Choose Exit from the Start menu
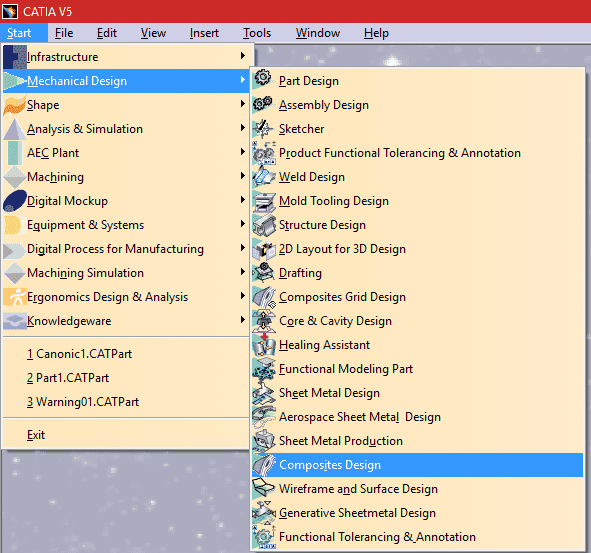 tap(36, 435)
